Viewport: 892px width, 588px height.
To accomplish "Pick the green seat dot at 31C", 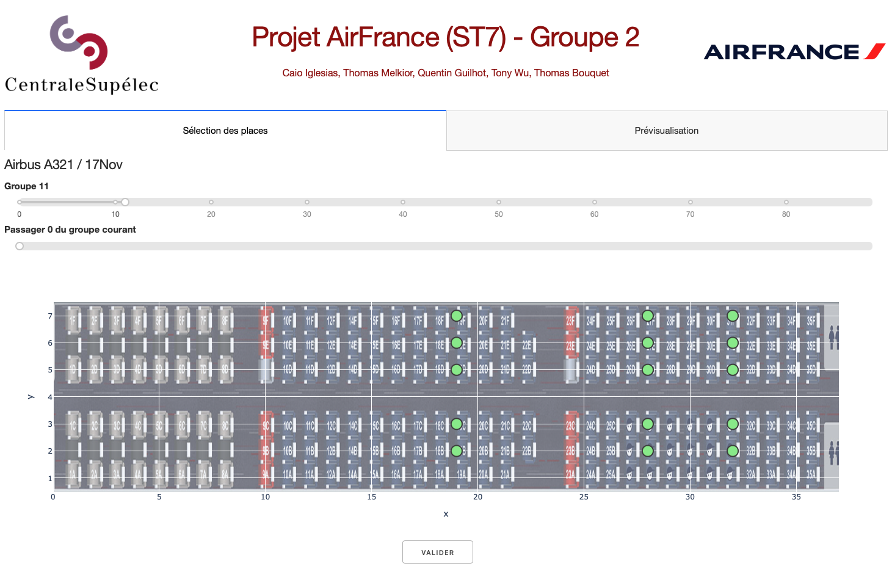I will click(733, 424).
